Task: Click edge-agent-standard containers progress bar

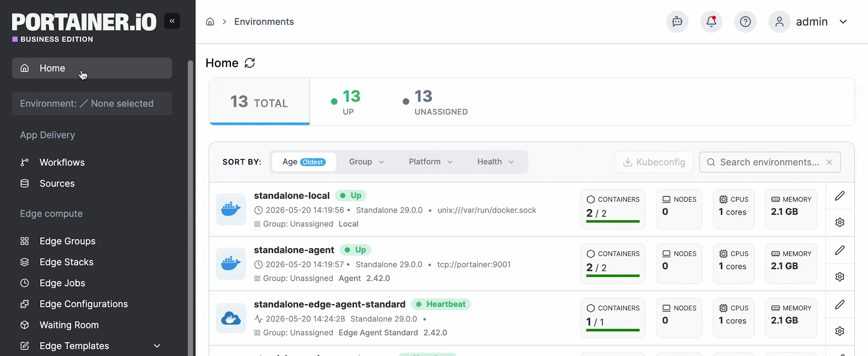Action: tap(613, 330)
